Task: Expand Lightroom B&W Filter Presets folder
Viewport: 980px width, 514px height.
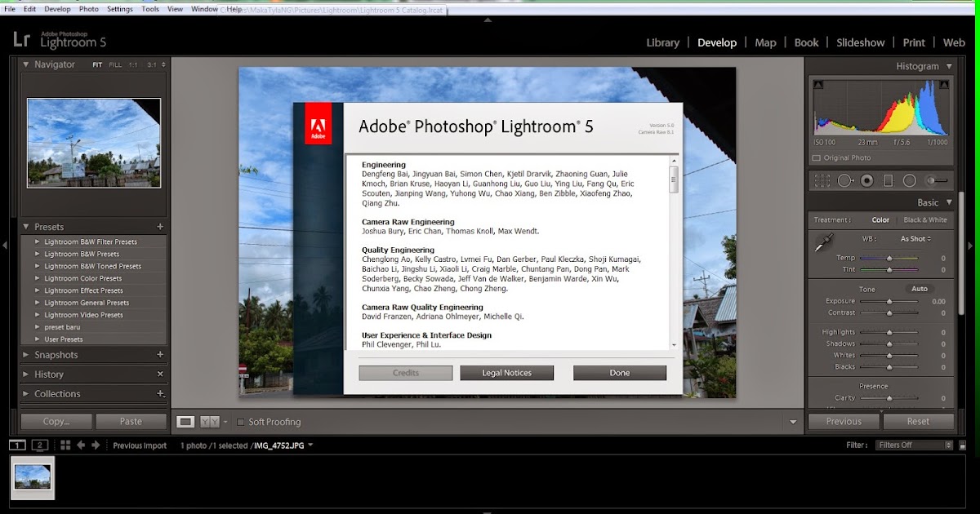Action: tap(37, 241)
